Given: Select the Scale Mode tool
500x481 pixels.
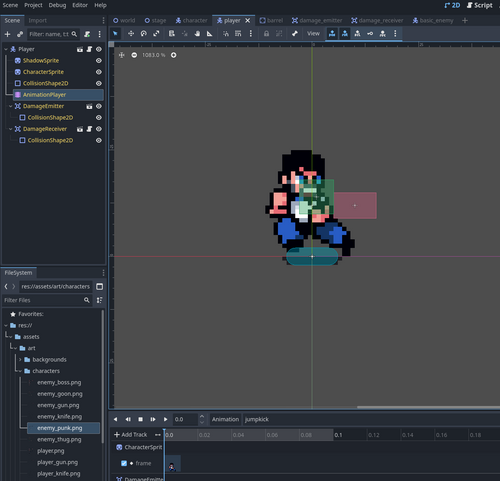Looking at the screenshot, I should (x=156, y=34).
